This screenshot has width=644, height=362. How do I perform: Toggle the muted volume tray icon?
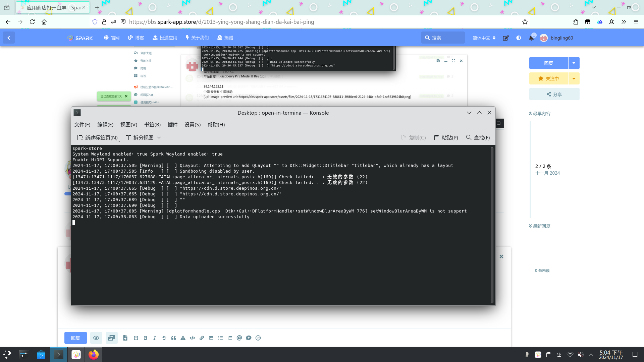point(581,355)
